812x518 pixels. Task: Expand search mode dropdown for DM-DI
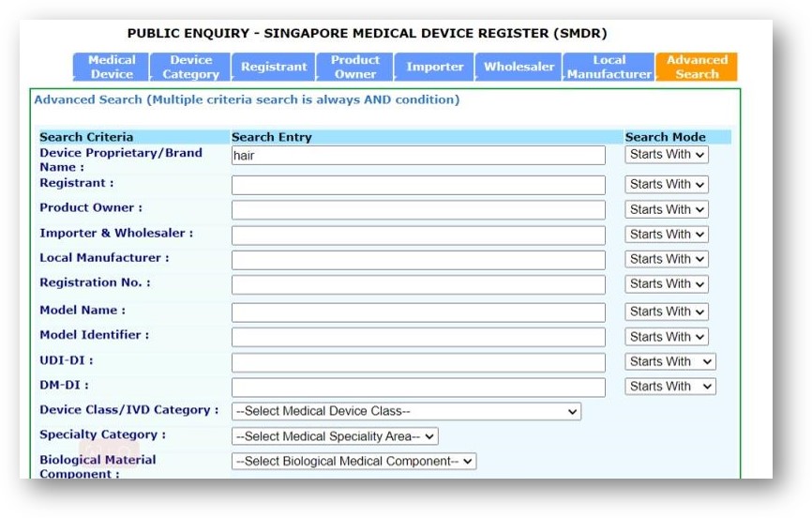(x=670, y=387)
